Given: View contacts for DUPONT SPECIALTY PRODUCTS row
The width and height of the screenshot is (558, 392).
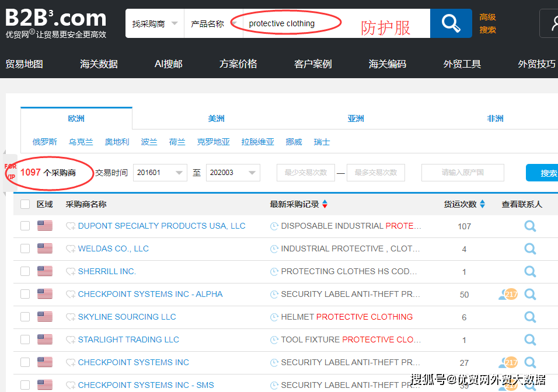Looking at the screenshot, I should [530, 226].
